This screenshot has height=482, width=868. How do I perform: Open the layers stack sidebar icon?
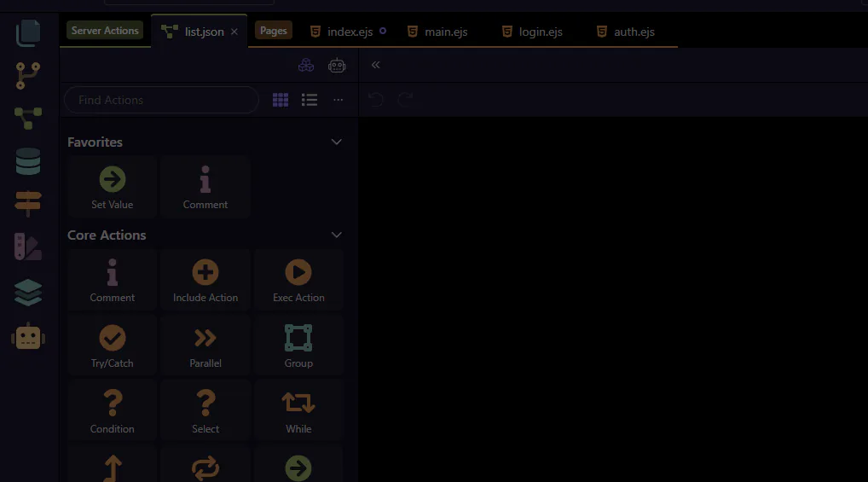(28, 293)
